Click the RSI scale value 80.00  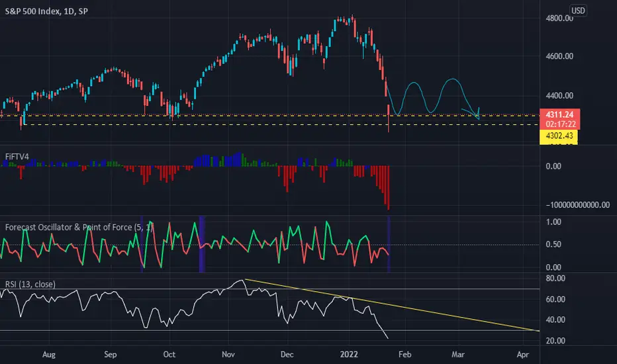(x=555, y=278)
